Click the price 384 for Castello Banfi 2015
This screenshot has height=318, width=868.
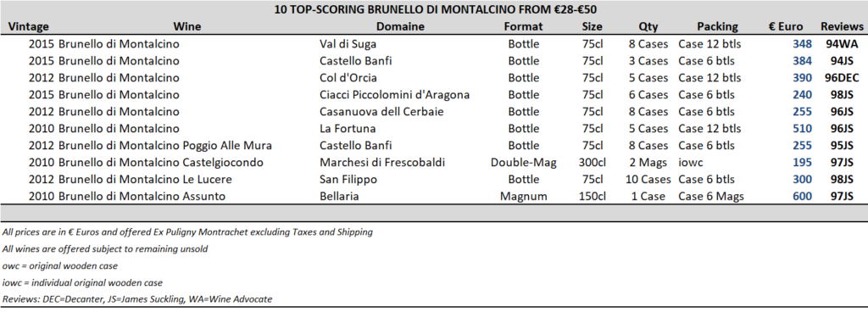(x=802, y=61)
